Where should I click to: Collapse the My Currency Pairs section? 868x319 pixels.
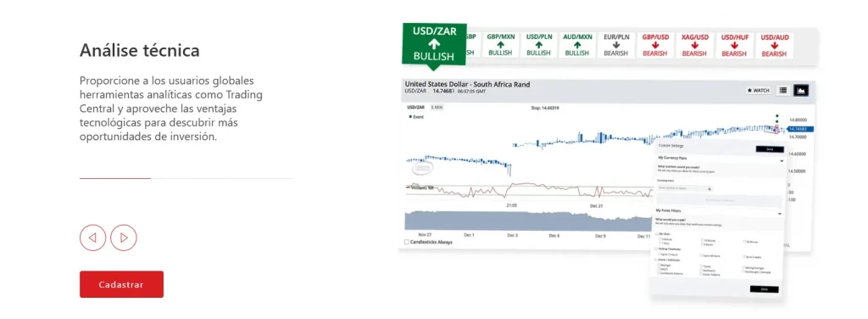tap(782, 161)
